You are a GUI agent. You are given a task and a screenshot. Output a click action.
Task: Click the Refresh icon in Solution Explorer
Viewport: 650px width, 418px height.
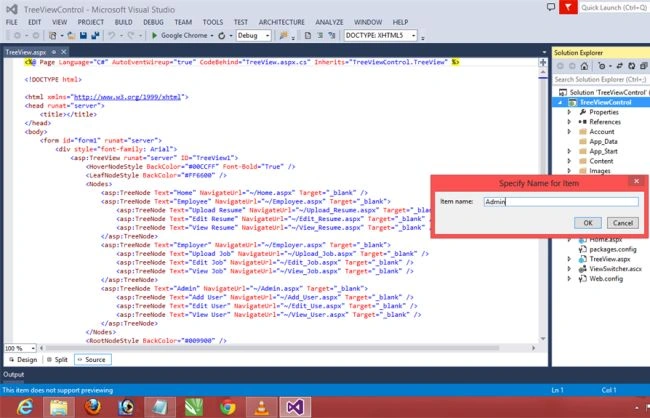click(x=632, y=66)
